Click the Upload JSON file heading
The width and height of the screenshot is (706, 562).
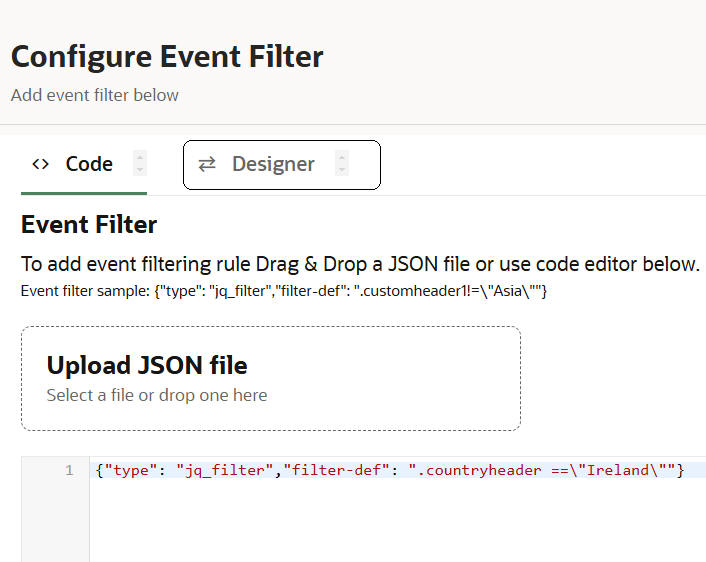pyautogui.click(x=147, y=365)
